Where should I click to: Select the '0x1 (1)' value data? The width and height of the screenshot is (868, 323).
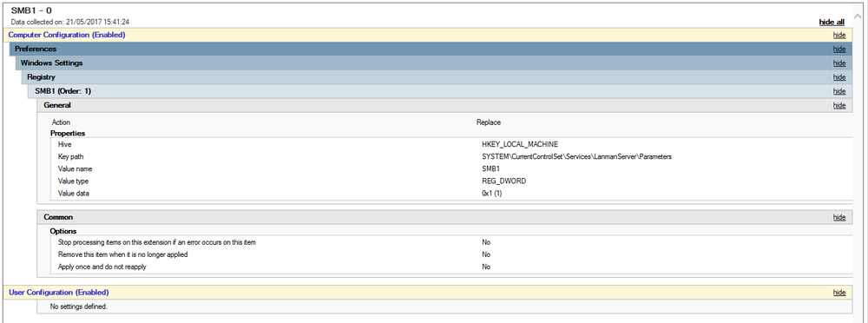pos(492,194)
